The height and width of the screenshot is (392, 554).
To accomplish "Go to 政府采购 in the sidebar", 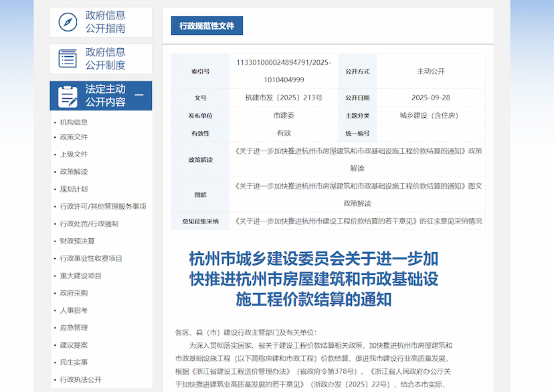I will coord(74,293).
